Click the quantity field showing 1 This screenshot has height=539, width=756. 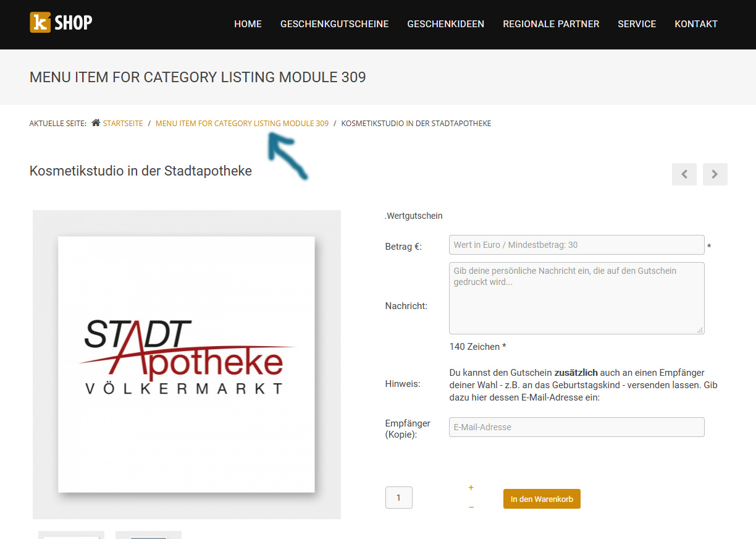point(399,498)
